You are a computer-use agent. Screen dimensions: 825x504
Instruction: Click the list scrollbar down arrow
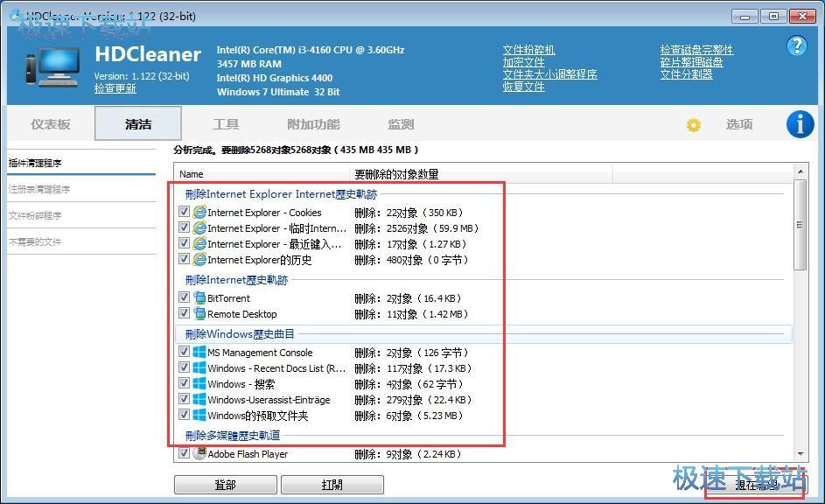pos(801,454)
